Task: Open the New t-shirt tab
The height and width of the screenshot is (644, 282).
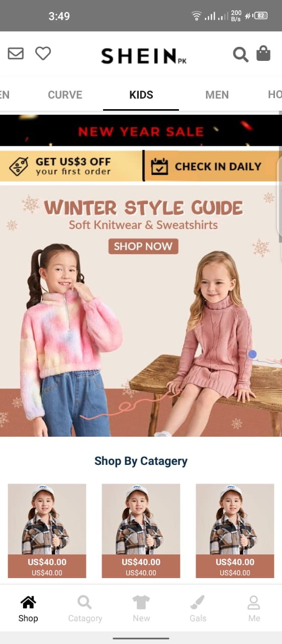Action: pyautogui.click(x=141, y=609)
